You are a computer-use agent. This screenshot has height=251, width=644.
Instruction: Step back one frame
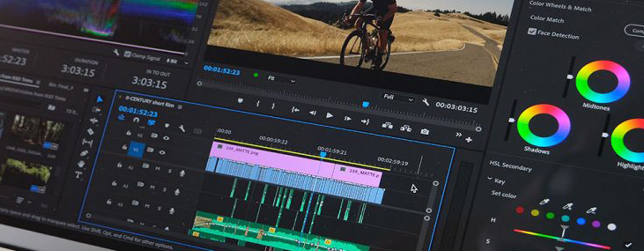[x=313, y=113]
